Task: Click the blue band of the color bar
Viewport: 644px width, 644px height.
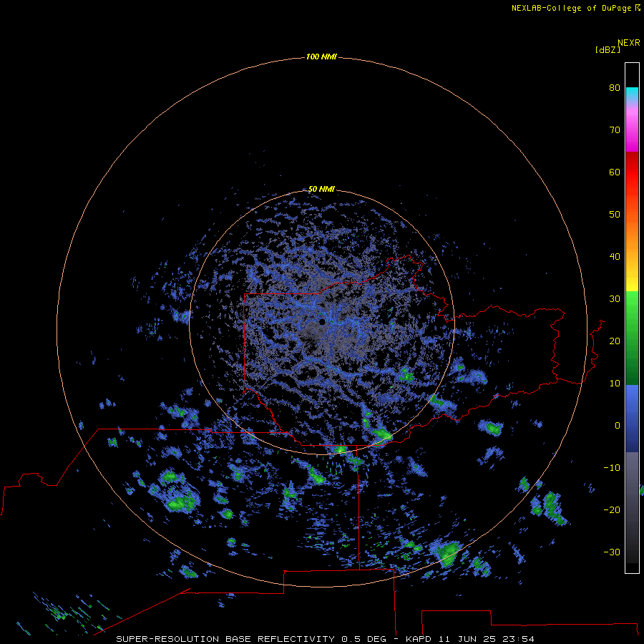Action: tap(632, 419)
